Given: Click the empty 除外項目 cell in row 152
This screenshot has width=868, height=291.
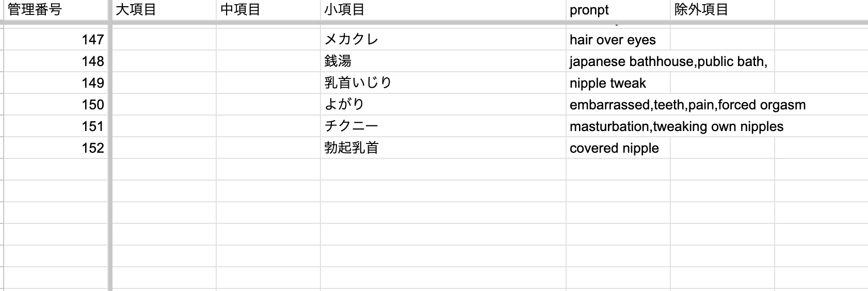Looking at the screenshot, I should tap(722, 148).
